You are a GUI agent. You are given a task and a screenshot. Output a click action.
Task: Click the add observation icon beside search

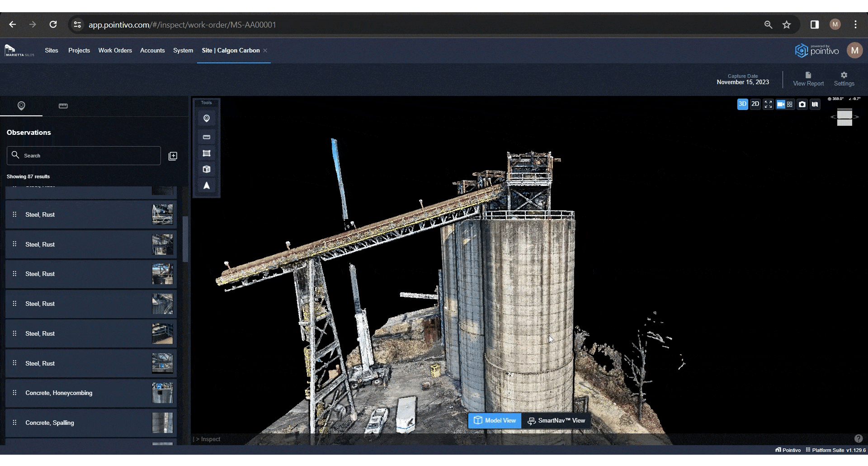(173, 156)
